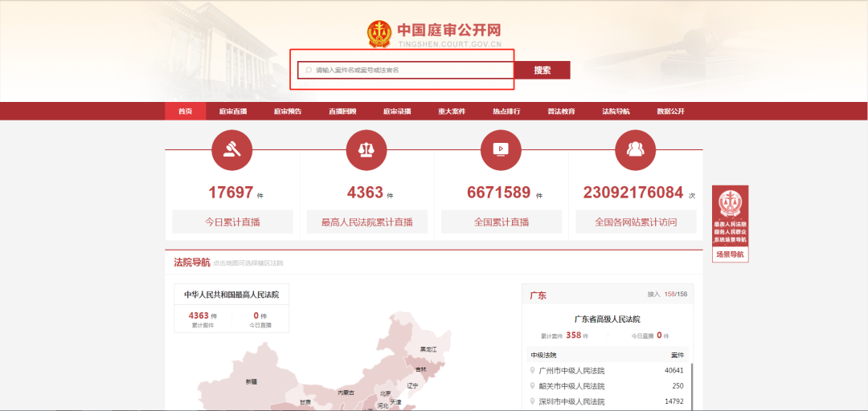Click location pin beside 韶关市中级人民法院
Viewport: 868px width, 411px height.
pyautogui.click(x=533, y=386)
